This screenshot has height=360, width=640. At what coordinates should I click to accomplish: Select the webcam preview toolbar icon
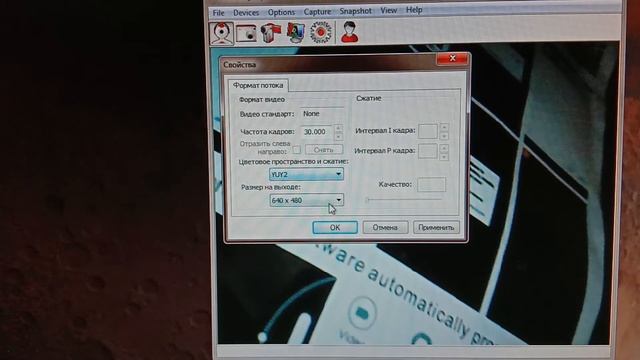tap(222, 33)
